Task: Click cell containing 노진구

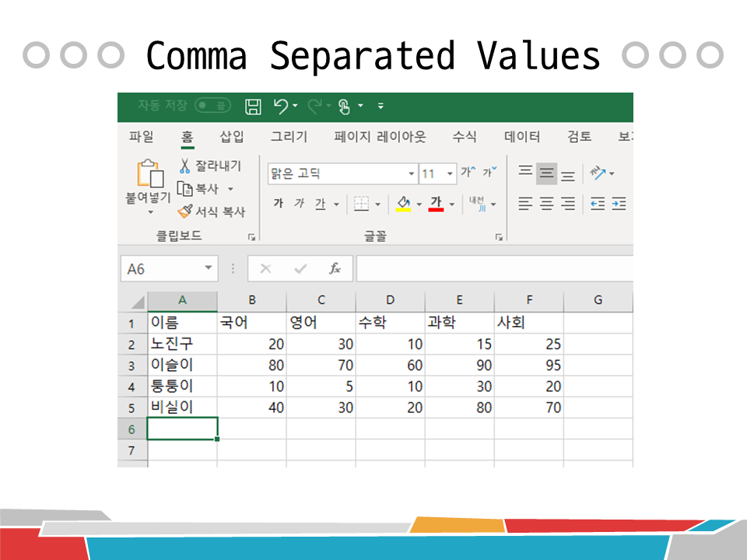Action: pyautogui.click(x=182, y=344)
